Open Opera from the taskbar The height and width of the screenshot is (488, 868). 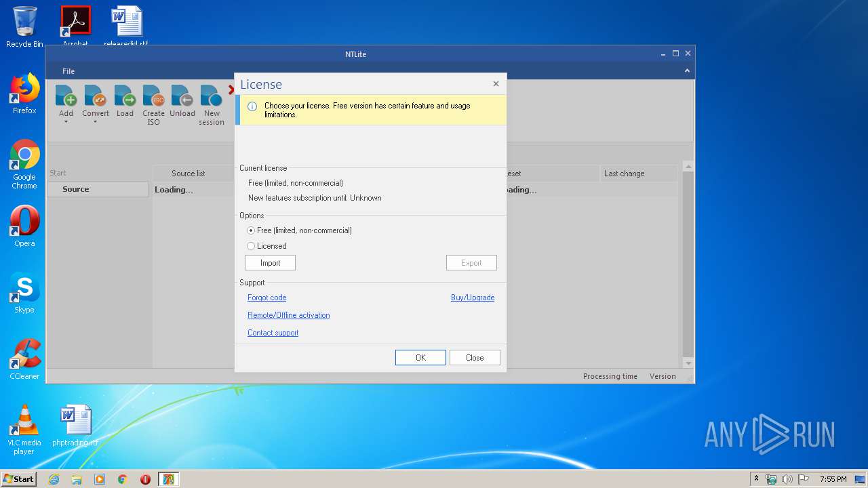click(x=145, y=479)
